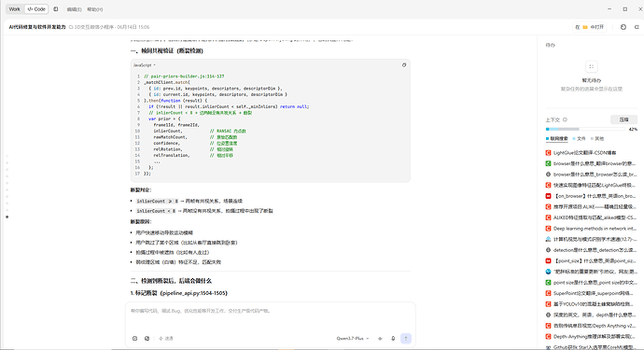
Task: Click the empty to-do grid icon
Action: [592, 66]
